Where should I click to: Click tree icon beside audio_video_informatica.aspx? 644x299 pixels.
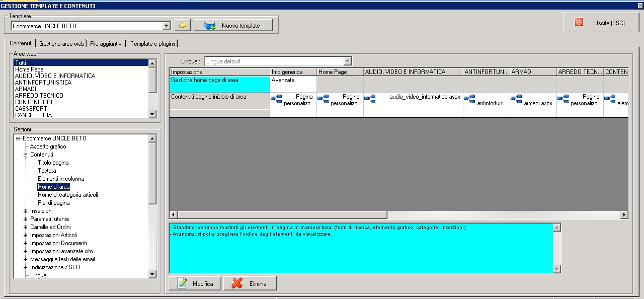coord(370,98)
